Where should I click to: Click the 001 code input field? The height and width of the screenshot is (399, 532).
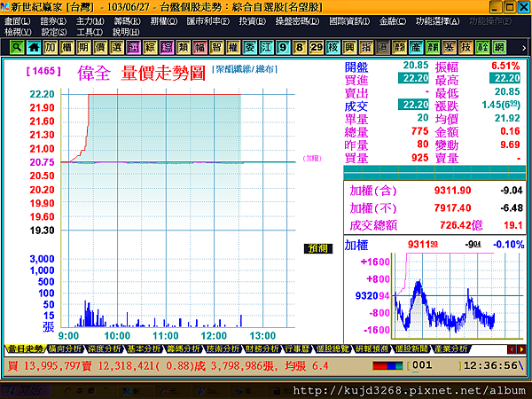[435, 365]
